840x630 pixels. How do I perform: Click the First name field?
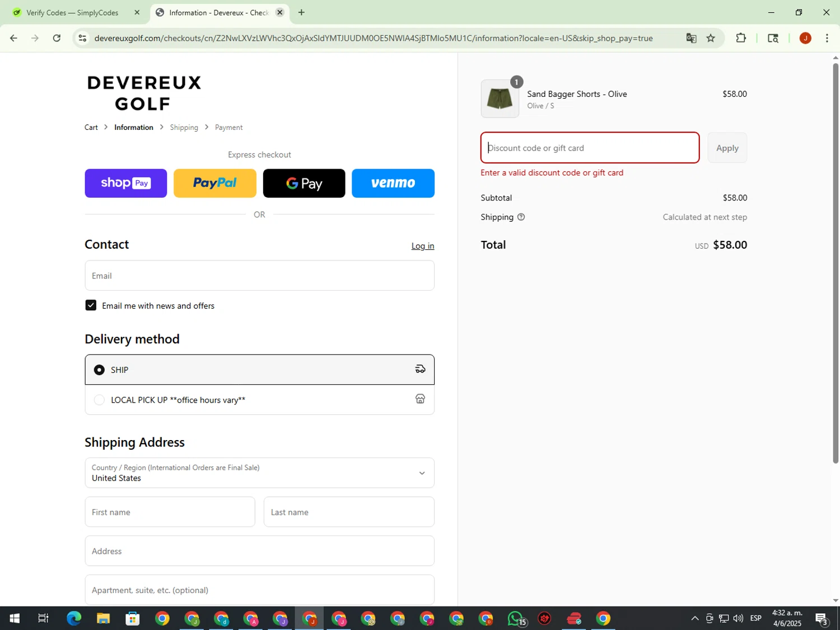tap(170, 512)
